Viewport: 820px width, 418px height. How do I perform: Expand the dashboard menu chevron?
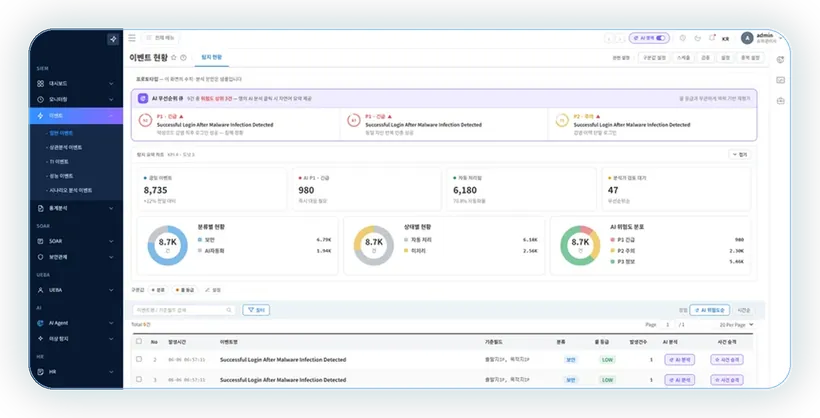111,84
